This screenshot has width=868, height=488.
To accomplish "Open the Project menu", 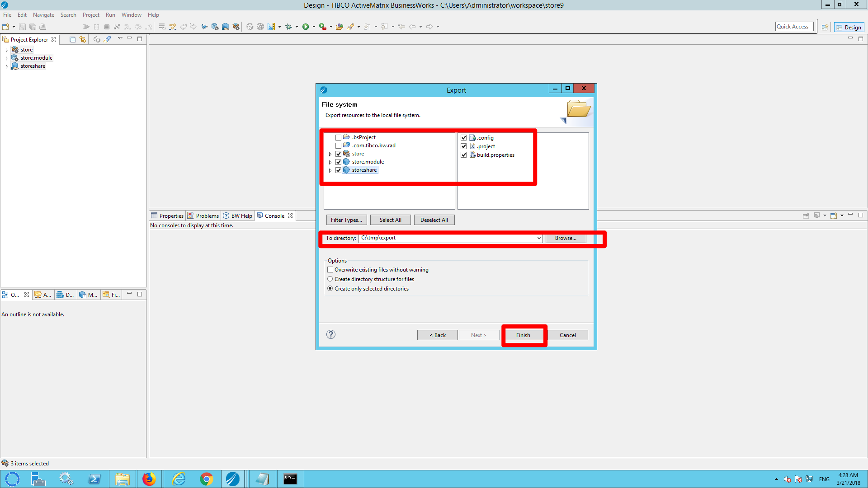I will click(x=91, y=15).
